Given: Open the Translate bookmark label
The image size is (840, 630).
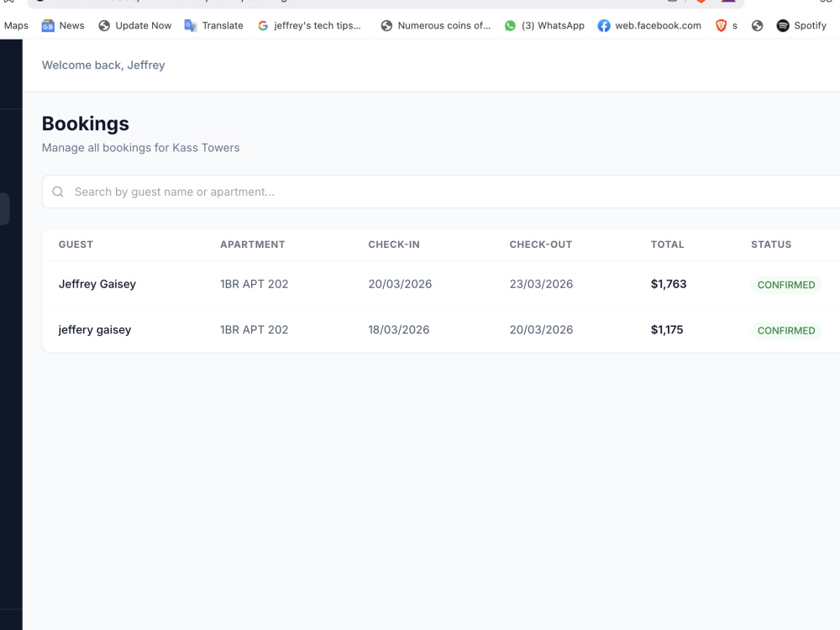Looking at the screenshot, I should click(223, 26).
